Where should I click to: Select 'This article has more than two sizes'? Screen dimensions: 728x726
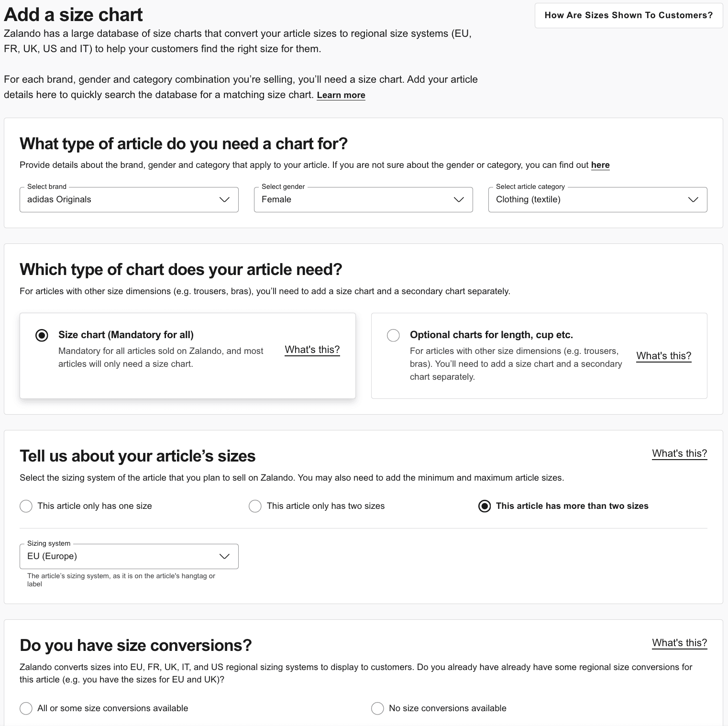(x=485, y=506)
